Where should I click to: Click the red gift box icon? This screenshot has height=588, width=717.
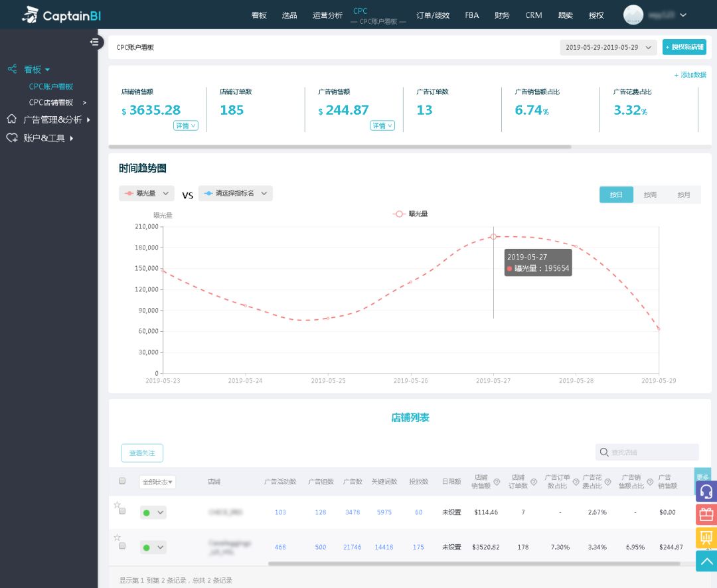coord(706,514)
